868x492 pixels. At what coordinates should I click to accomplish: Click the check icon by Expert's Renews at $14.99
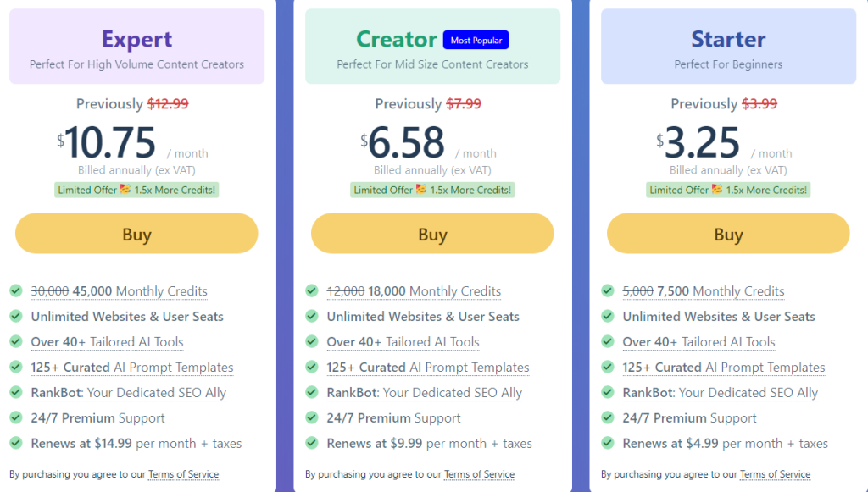click(x=16, y=443)
